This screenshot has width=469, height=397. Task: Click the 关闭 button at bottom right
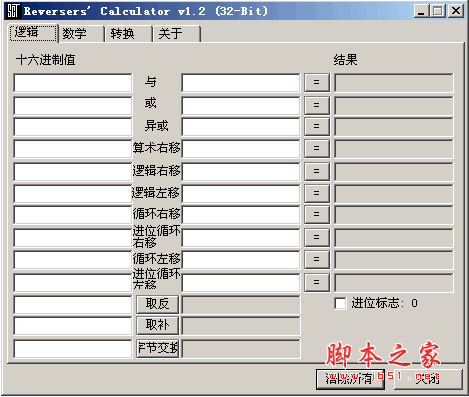coord(428,379)
